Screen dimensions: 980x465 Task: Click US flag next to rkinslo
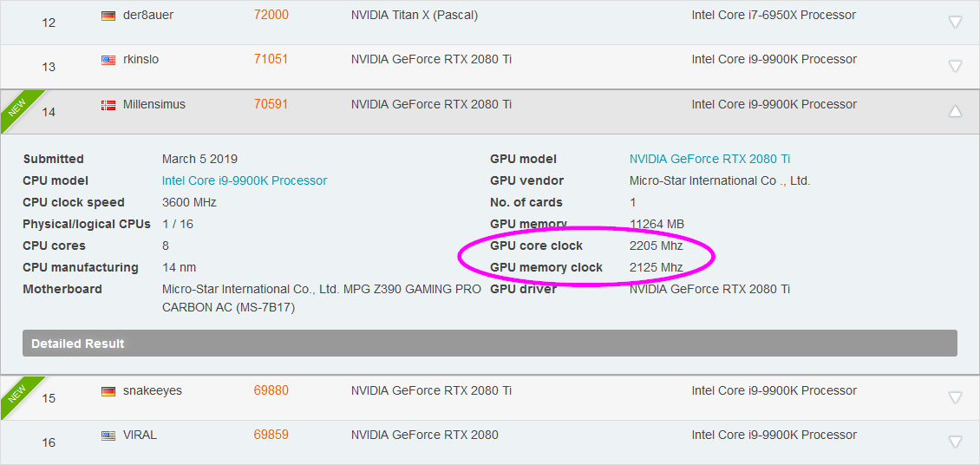(x=108, y=60)
